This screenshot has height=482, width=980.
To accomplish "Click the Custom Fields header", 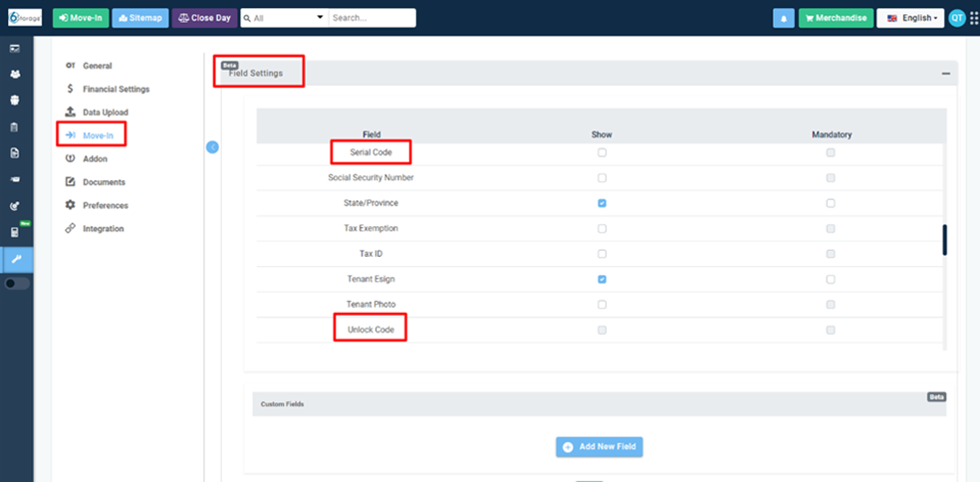I will pos(599,404).
